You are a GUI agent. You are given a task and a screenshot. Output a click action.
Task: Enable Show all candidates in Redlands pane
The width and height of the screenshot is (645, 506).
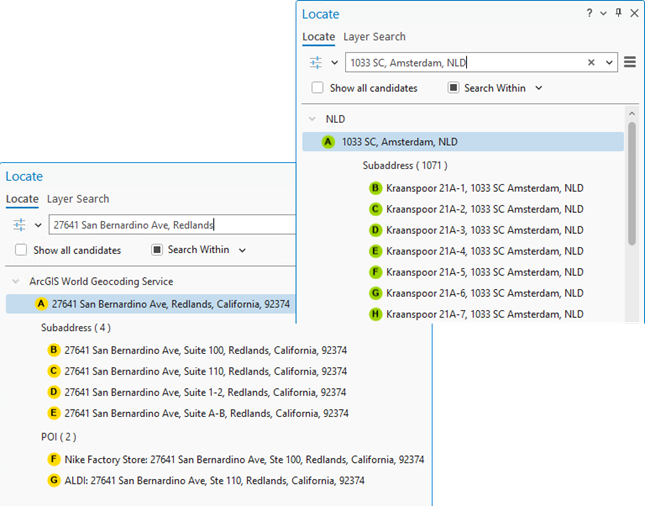coord(20,250)
